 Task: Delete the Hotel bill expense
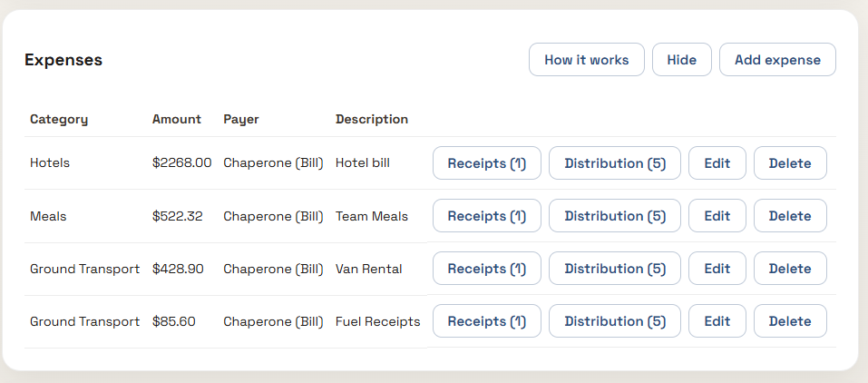tap(790, 163)
